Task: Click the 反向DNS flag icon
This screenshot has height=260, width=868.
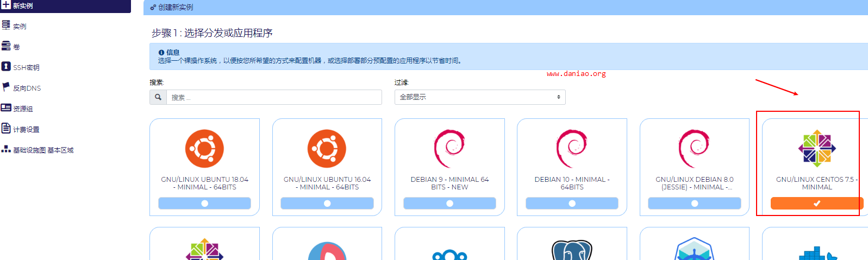Action: click(6, 87)
